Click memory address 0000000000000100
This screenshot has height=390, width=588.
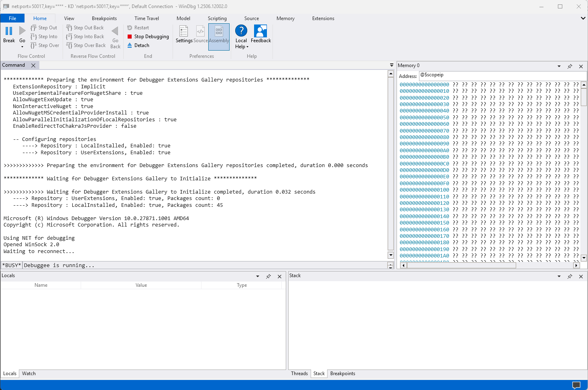424,190
